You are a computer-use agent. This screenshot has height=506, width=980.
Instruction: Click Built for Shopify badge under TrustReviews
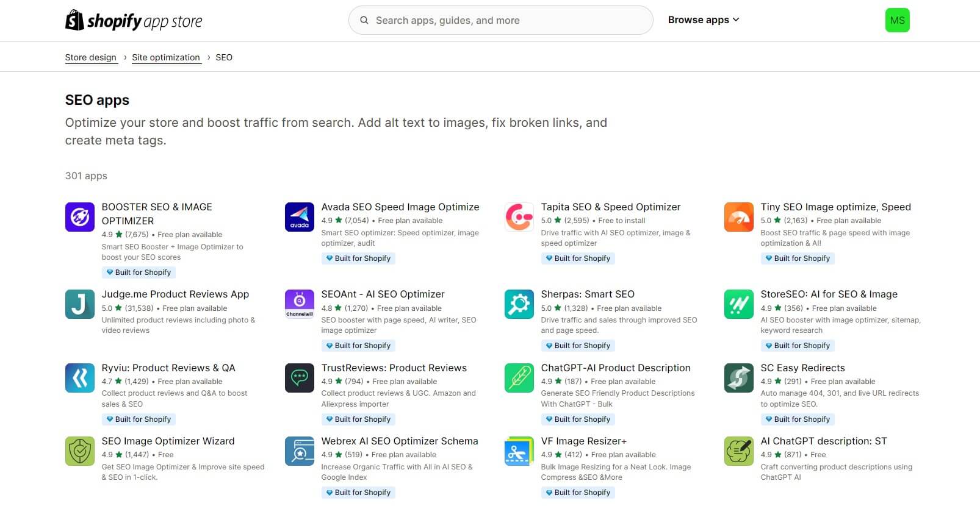(x=358, y=419)
